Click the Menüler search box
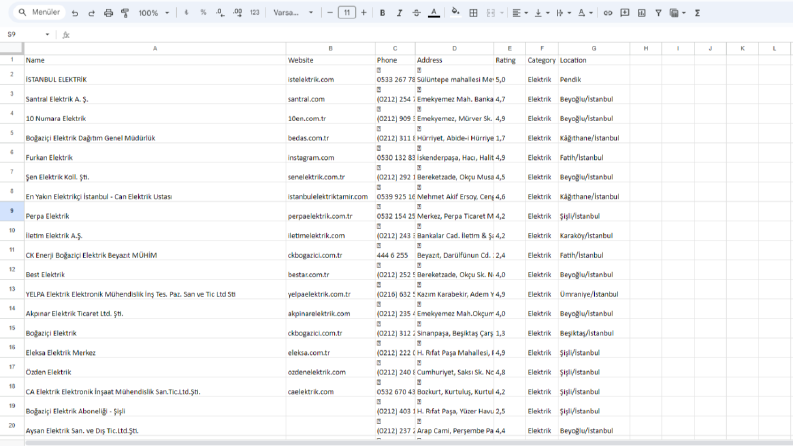 pyautogui.click(x=38, y=12)
